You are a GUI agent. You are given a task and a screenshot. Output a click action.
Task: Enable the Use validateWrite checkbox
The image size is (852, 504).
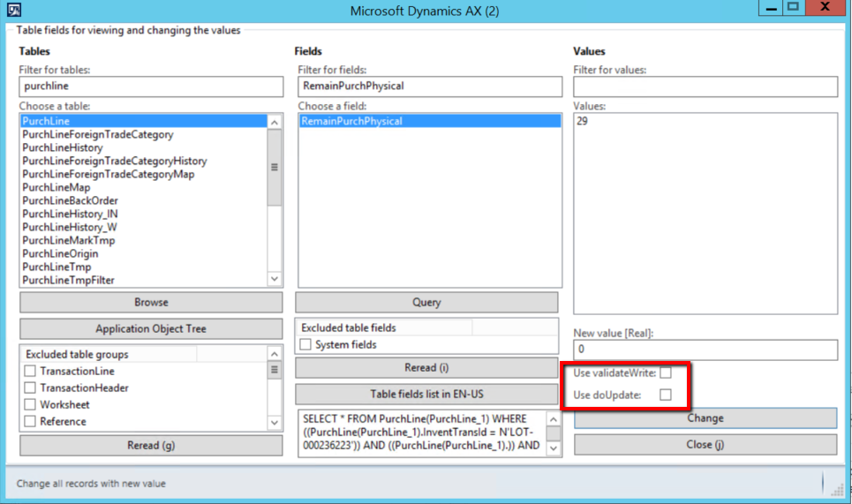[666, 373]
